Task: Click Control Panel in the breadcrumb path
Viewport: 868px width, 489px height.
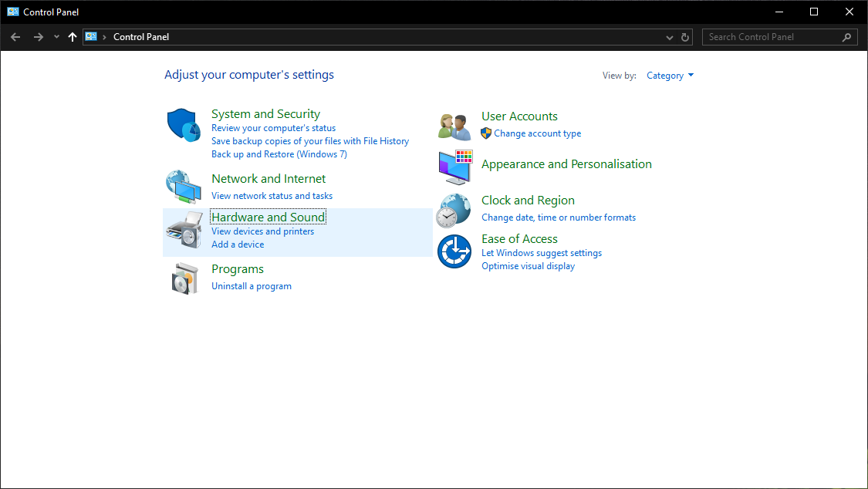Action: point(140,36)
